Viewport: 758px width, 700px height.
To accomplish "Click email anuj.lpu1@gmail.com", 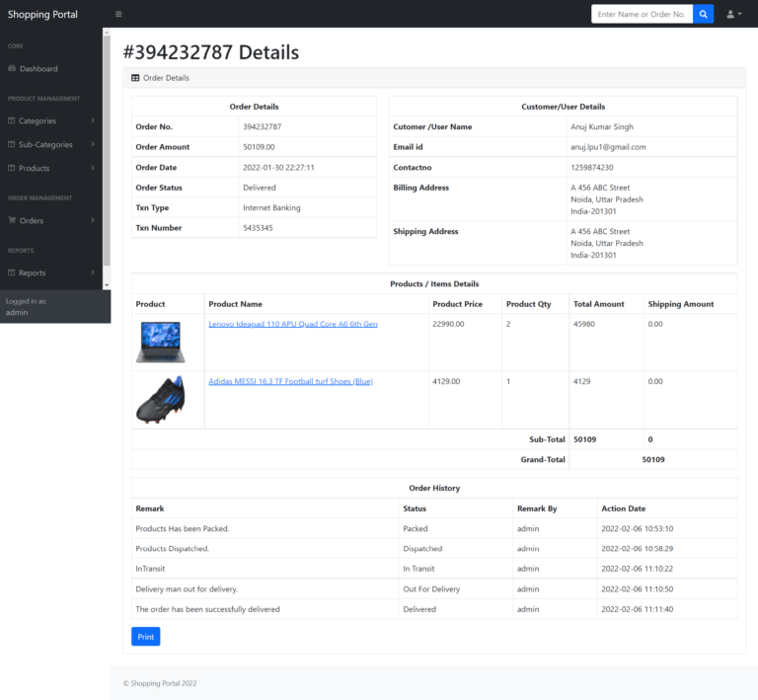I will pos(608,147).
